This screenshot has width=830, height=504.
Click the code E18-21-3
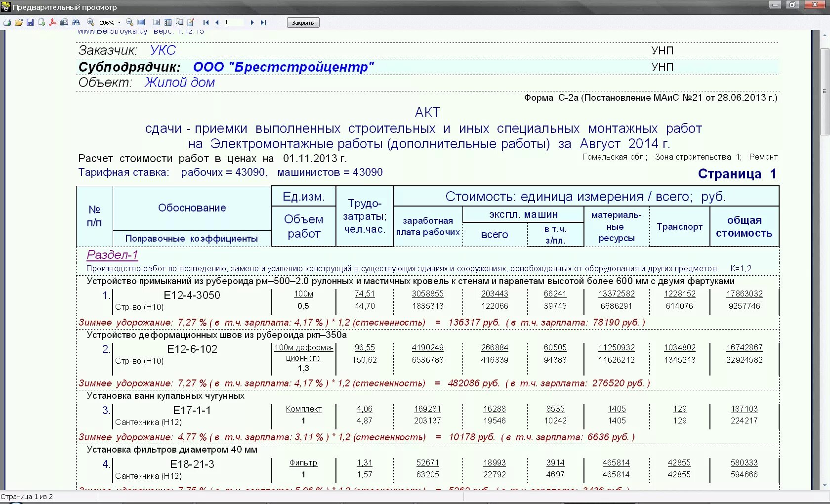click(192, 464)
